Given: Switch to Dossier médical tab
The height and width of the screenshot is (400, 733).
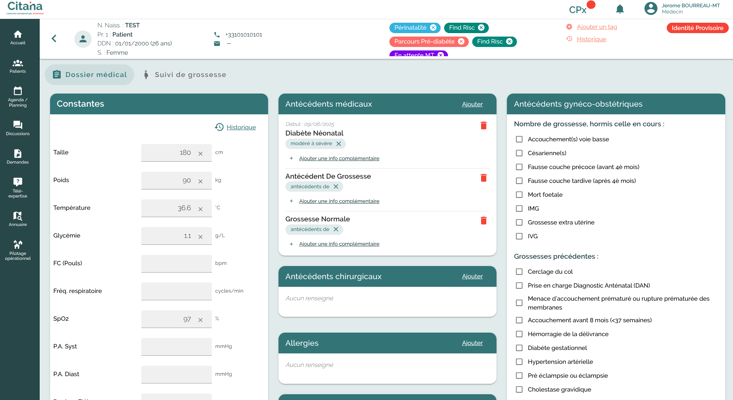Looking at the screenshot, I should click(89, 75).
